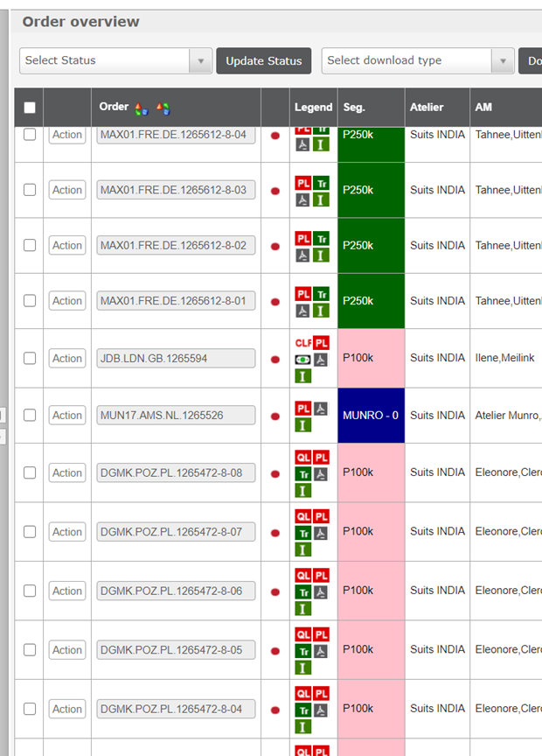The width and height of the screenshot is (542, 756).
Task: Open Action menu for DGMK.POZ.PL.1265472-8-04
Action: tap(67, 709)
